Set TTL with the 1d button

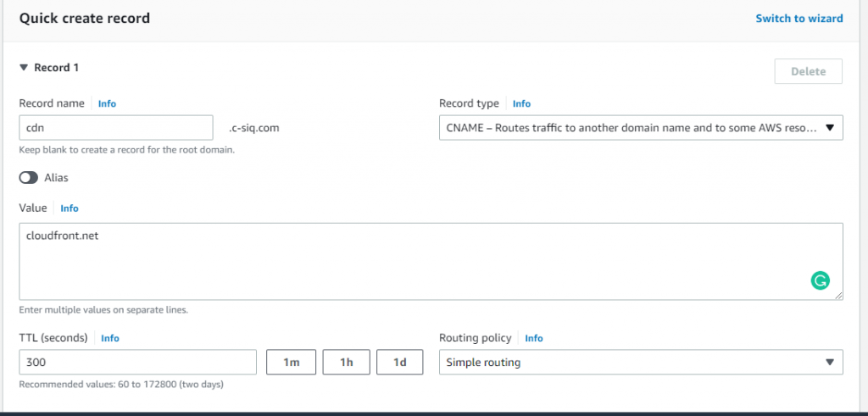pyautogui.click(x=400, y=363)
